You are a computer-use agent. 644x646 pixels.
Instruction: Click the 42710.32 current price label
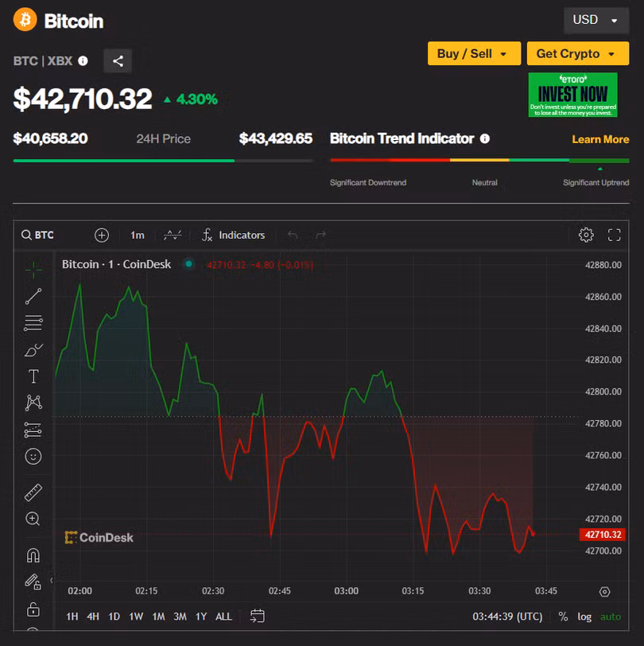[603, 535]
